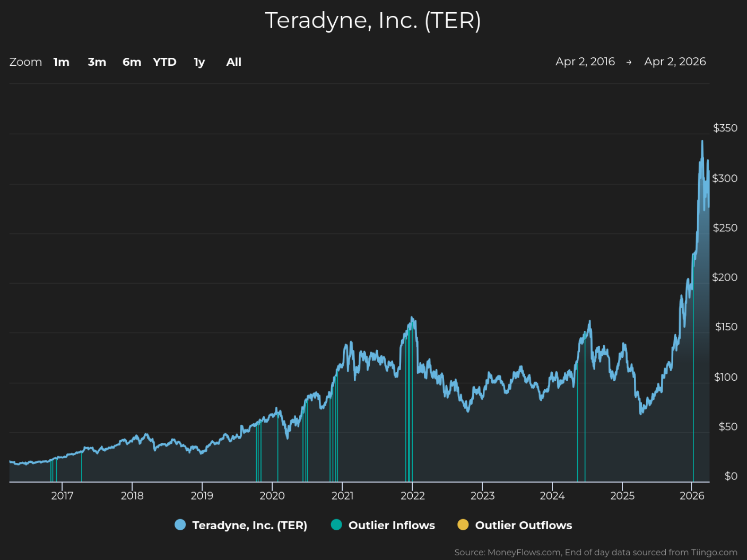The width and height of the screenshot is (747, 560).
Task: Click the 2025 x-axis label
Action: [622, 496]
